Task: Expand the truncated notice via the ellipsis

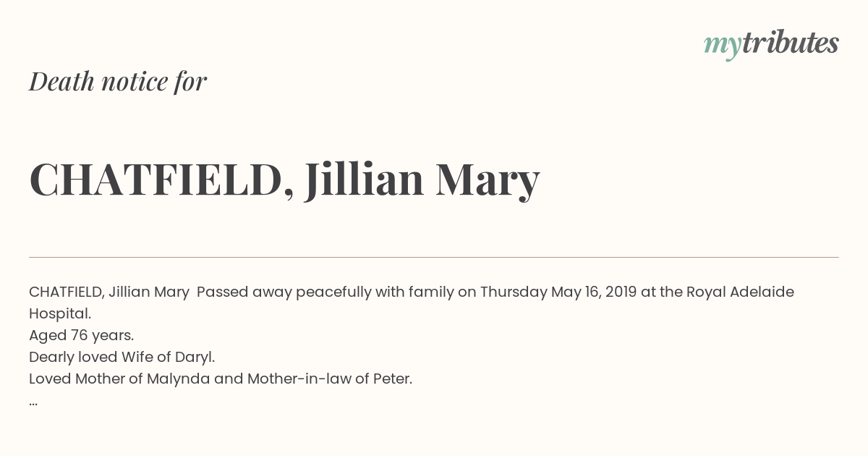Action: point(33,401)
